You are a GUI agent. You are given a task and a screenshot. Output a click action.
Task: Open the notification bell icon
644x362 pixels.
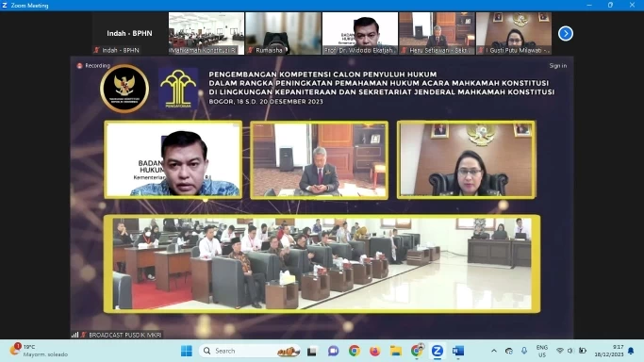pyautogui.click(x=631, y=351)
